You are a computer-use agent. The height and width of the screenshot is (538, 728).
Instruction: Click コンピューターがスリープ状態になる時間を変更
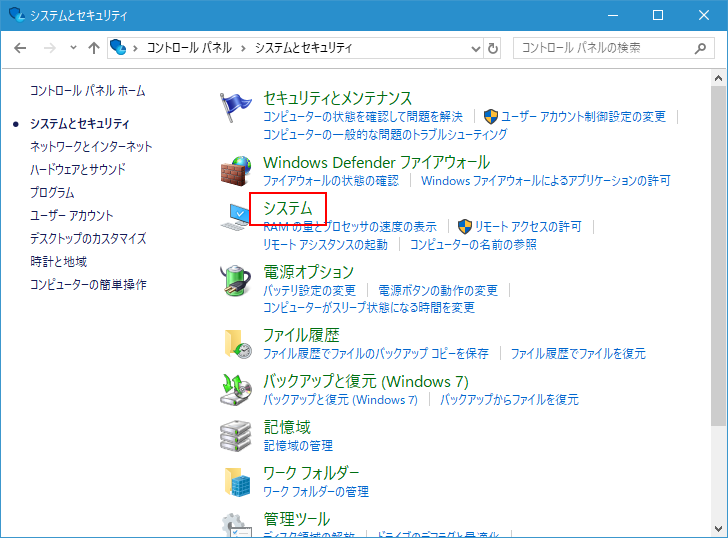(x=369, y=308)
